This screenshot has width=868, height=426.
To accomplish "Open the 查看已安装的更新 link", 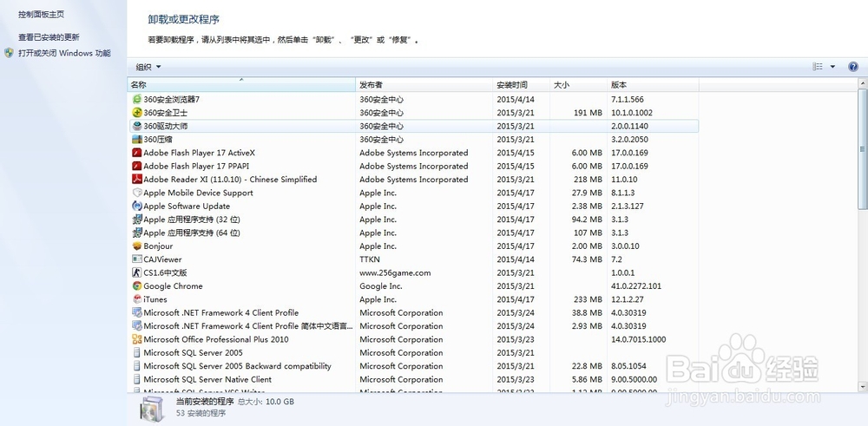I will point(49,37).
